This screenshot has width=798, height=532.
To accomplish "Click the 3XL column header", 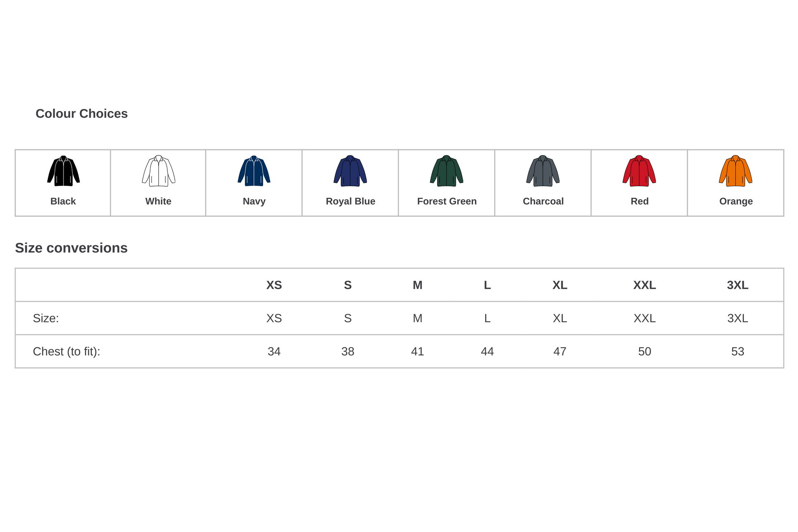I will point(738,285).
